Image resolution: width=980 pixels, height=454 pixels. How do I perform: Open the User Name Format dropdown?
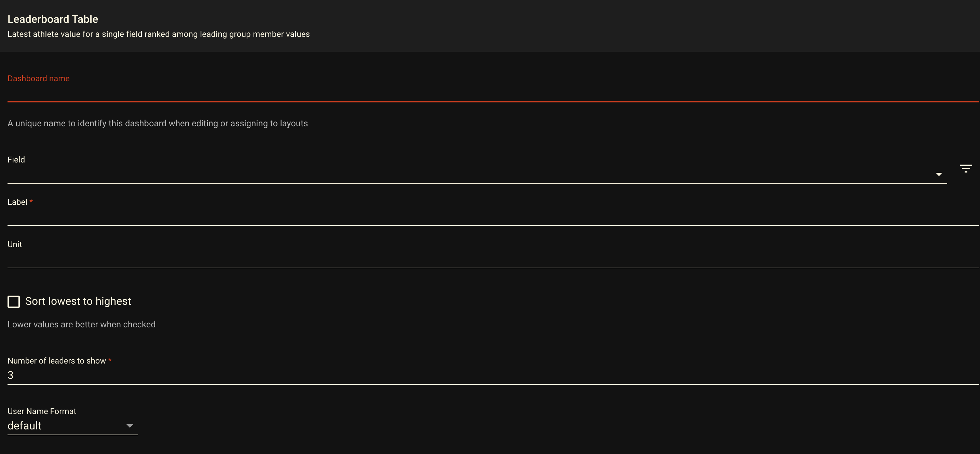72,426
